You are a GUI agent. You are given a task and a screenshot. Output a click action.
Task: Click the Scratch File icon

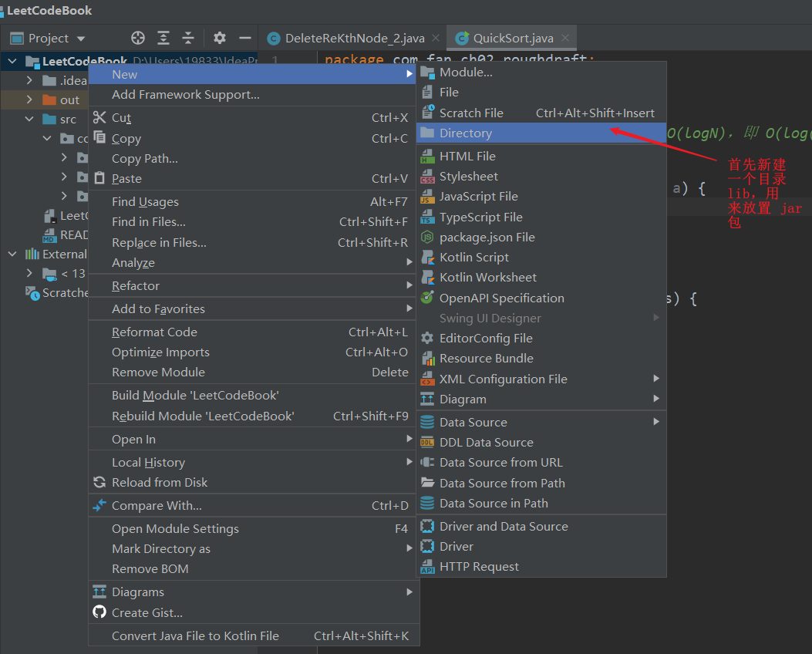point(427,113)
